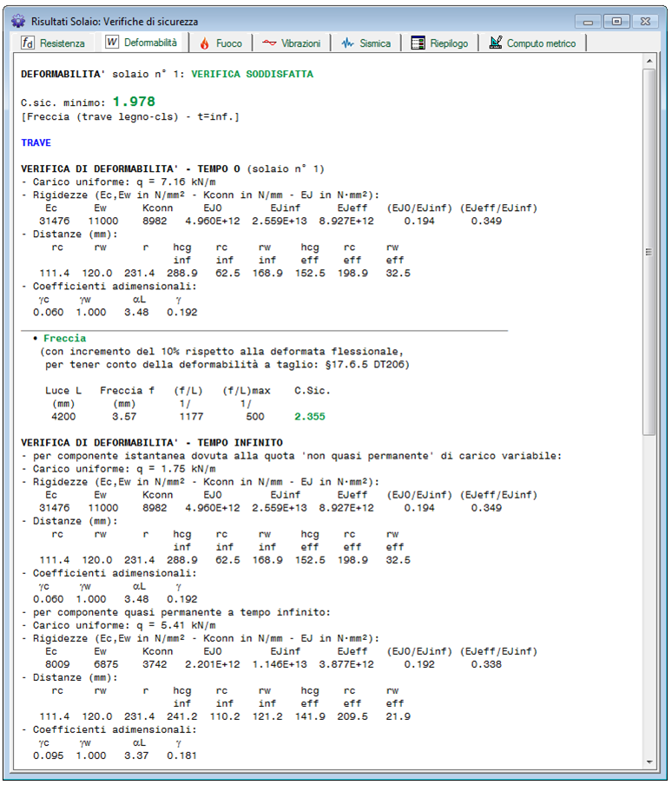This screenshot has width=672, height=785.
Task: Click the flame icon for Fuoco
Action: coord(205,43)
